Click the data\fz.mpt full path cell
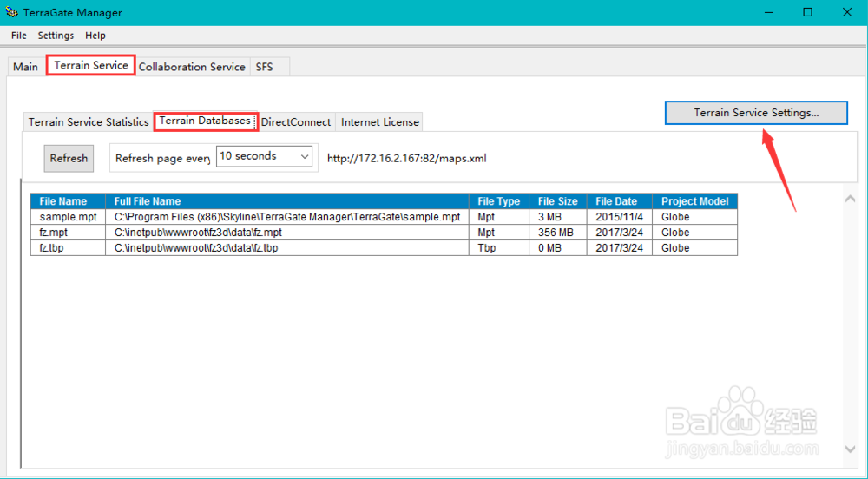 286,233
